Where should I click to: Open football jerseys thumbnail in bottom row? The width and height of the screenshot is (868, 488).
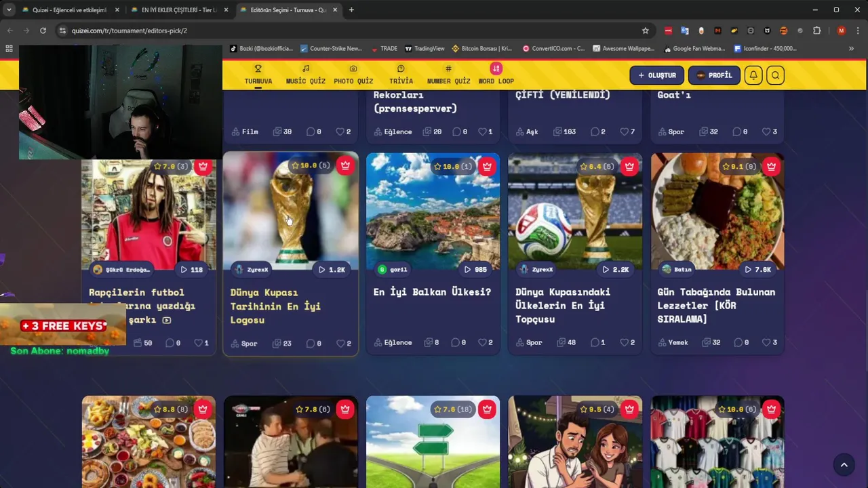[717, 442]
